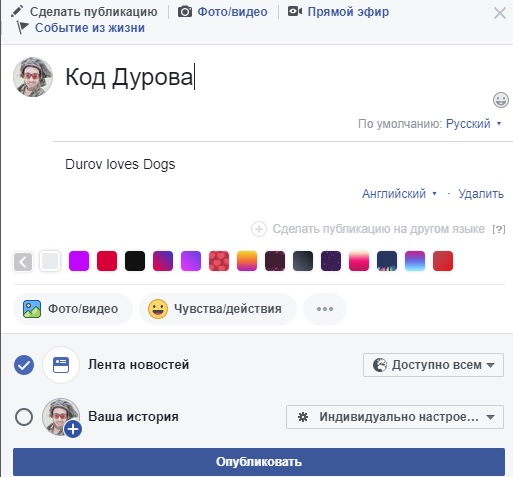Screen dimensions: 513x477
Task: Close the post composer dialog with the X
Action: [500, 14]
